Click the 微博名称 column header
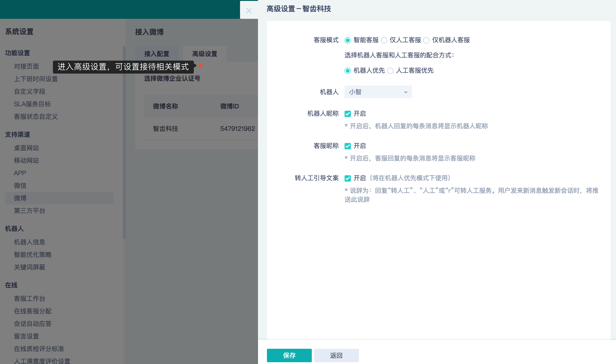Viewport: 616px width, 364px height. point(165,106)
